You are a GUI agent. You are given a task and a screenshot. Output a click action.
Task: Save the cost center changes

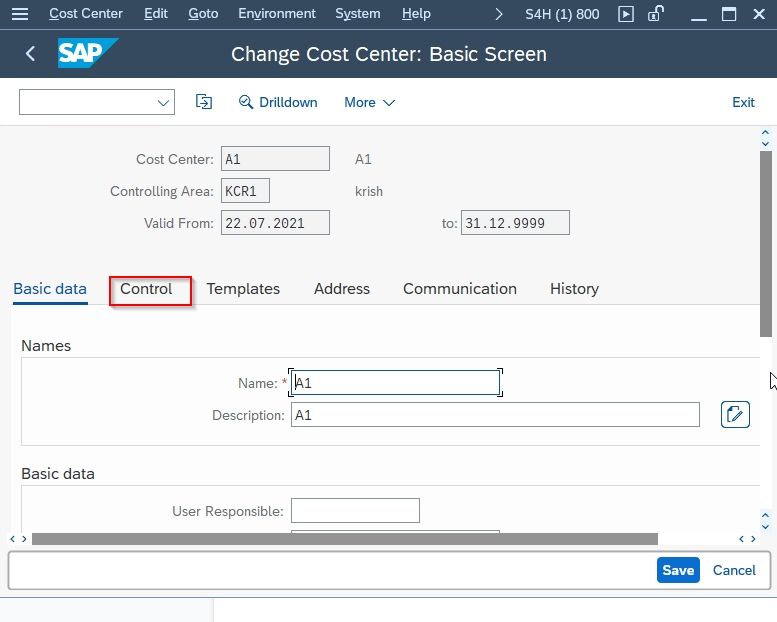pyautogui.click(x=678, y=570)
